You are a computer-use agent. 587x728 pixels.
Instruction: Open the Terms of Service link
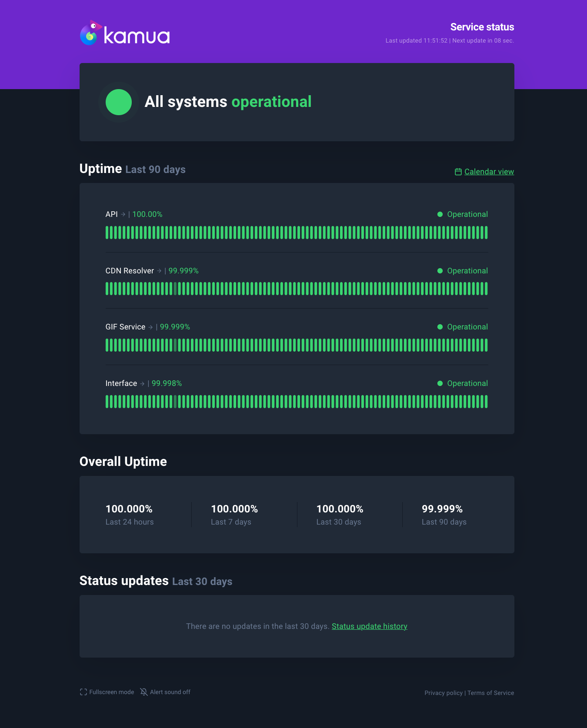pyautogui.click(x=491, y=693)
